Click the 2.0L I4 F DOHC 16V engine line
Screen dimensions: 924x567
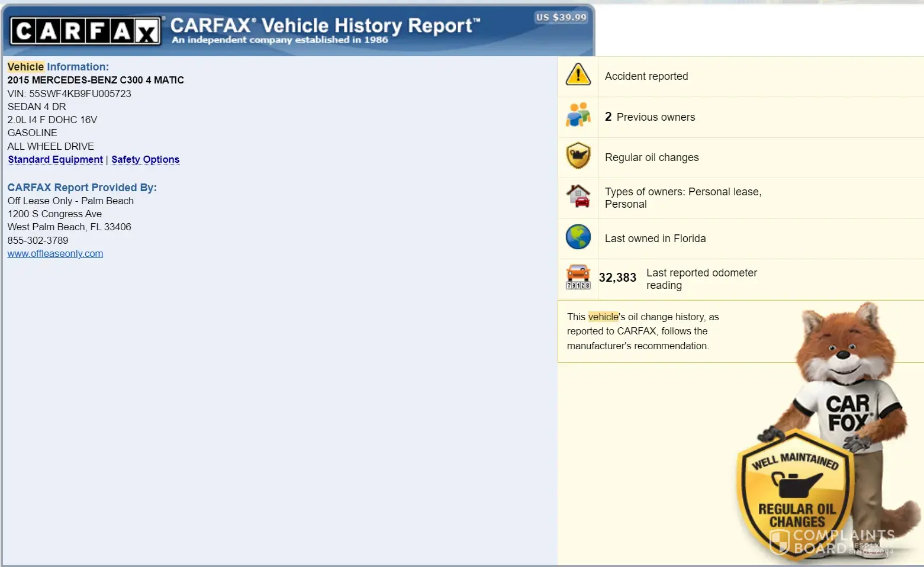click(52, 120)
